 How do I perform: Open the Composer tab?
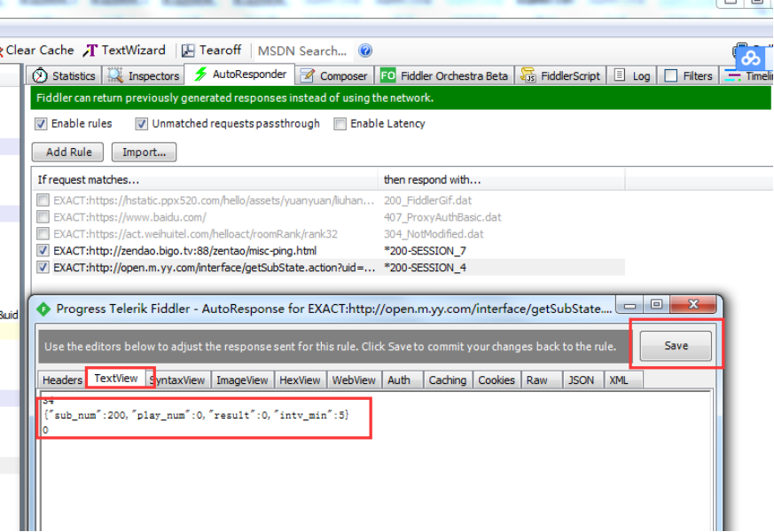pos(334,75)
